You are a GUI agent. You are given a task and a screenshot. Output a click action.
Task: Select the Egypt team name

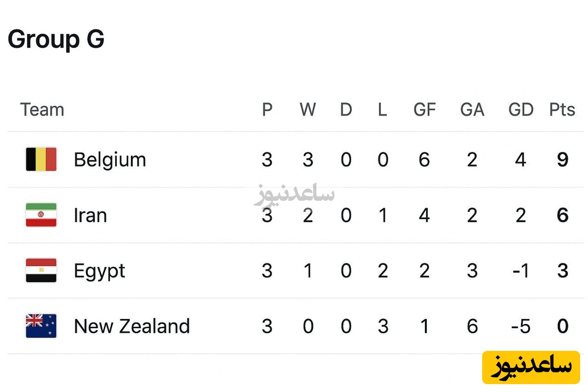(x=99, y=271)
